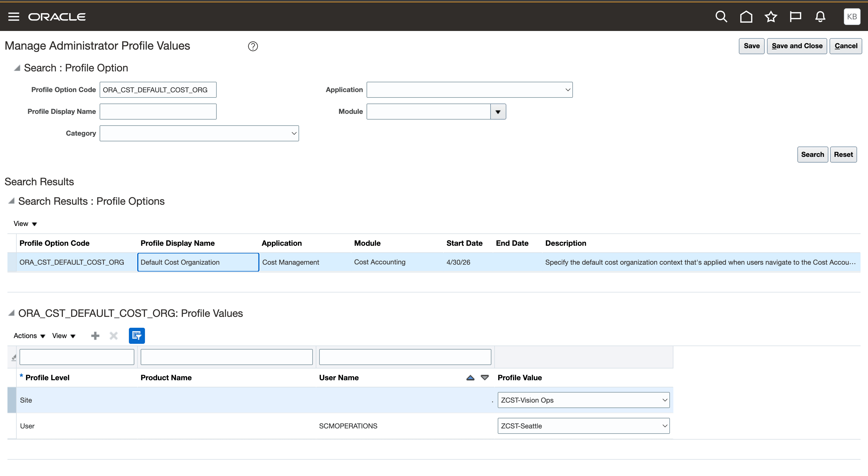Focus the Profile Option Code field

pyautogui.click(x=158, y=89)
